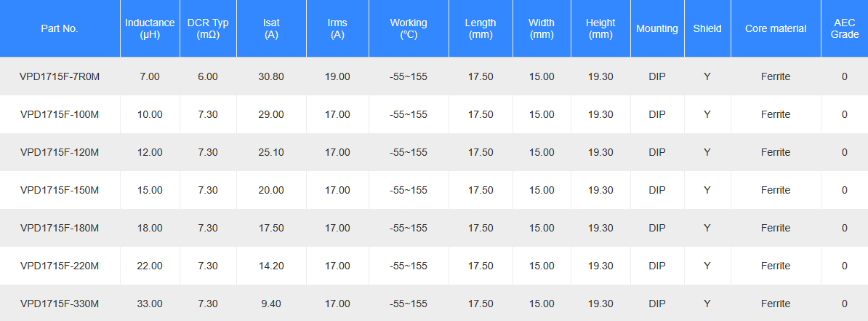
Task: Sort by the Length (mm) header
Action: coord(481,28)
